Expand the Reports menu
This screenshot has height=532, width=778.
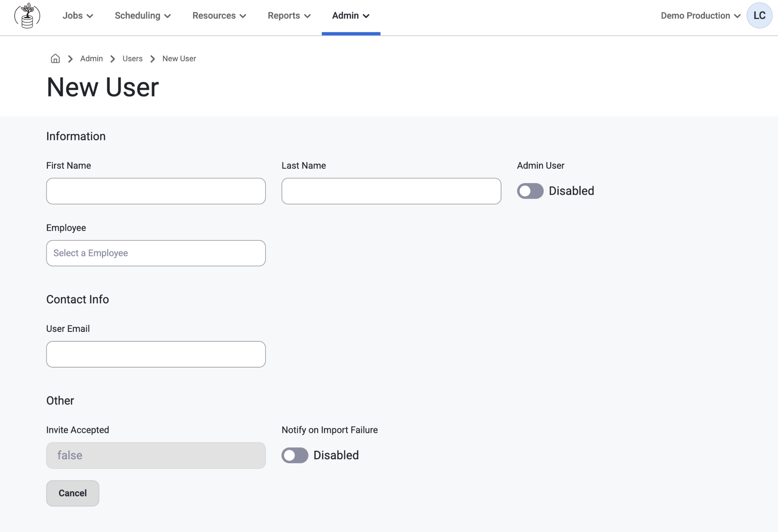click(289, 16)
